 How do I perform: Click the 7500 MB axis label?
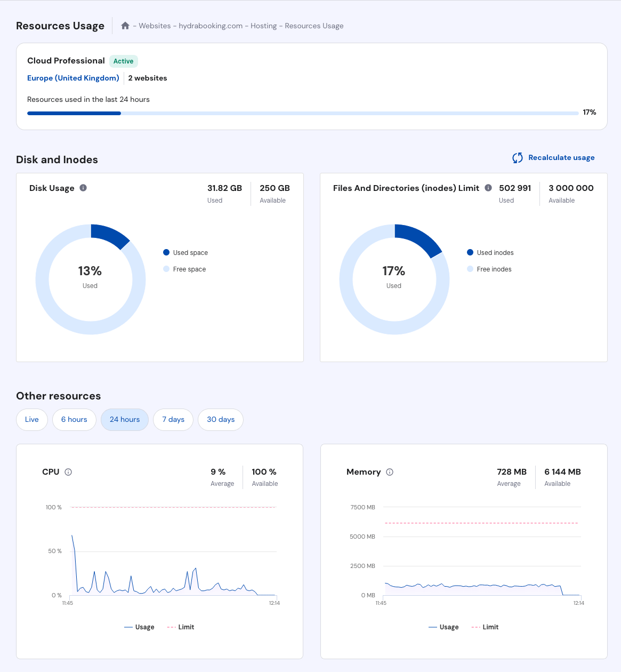363,507
